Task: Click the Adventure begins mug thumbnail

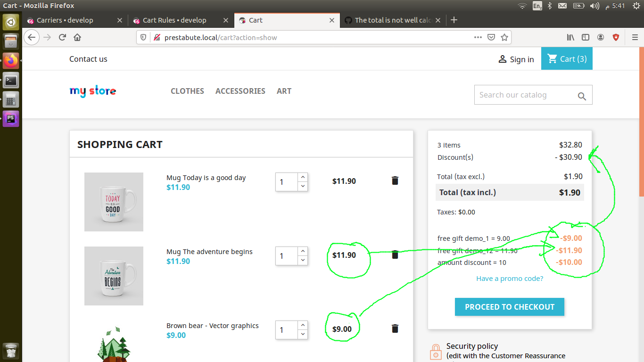Action: (114, 276)
